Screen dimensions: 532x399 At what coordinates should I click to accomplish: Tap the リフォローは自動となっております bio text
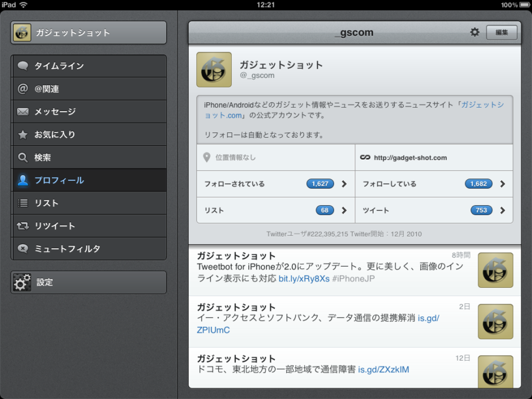pyautogui.click(x=264, y=135)
